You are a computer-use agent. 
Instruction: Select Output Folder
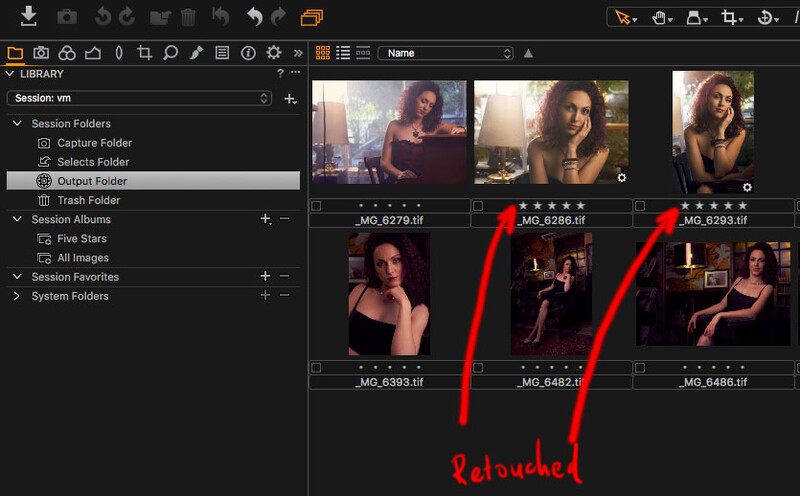coord(153,181)
